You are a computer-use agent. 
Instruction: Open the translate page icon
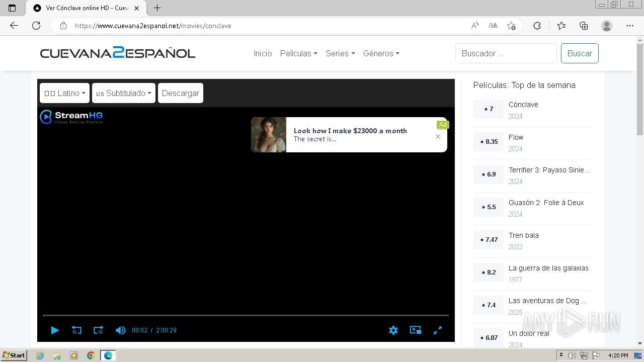493,26
